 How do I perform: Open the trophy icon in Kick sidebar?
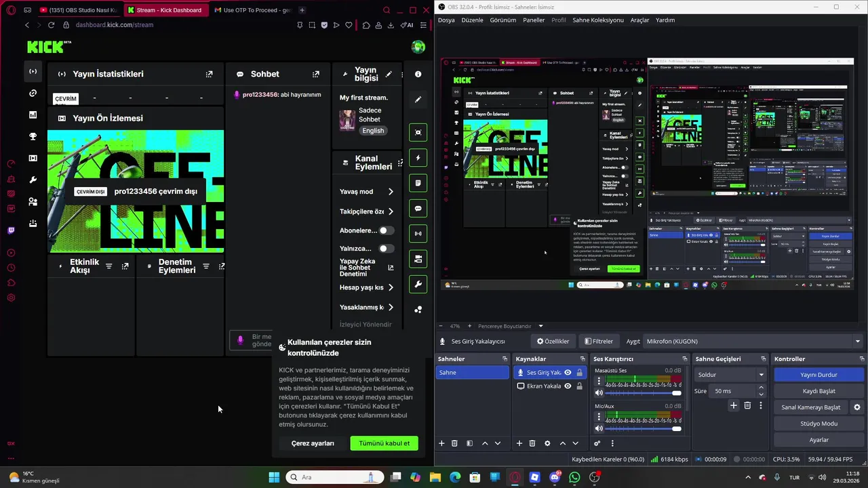[33, 136]
